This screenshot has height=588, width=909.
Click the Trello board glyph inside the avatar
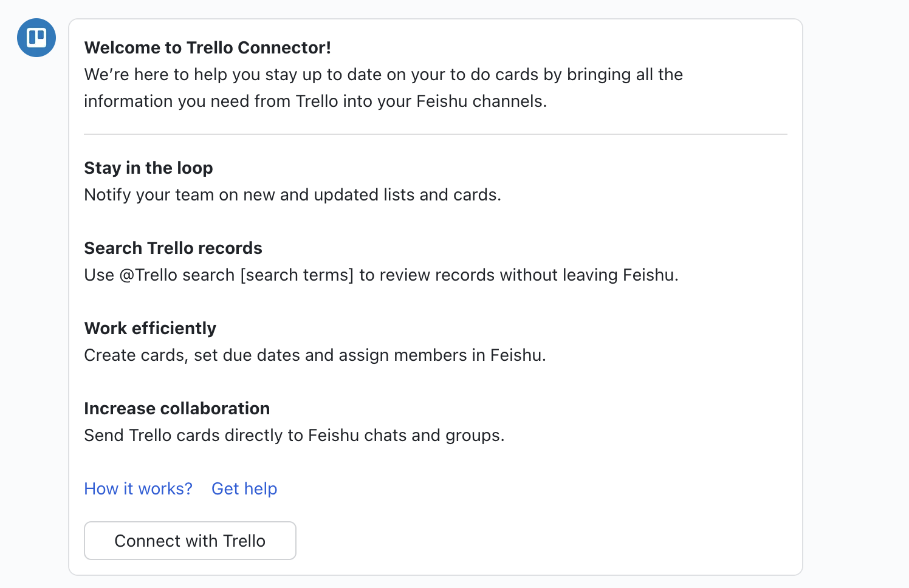click(x=36, y=38)
